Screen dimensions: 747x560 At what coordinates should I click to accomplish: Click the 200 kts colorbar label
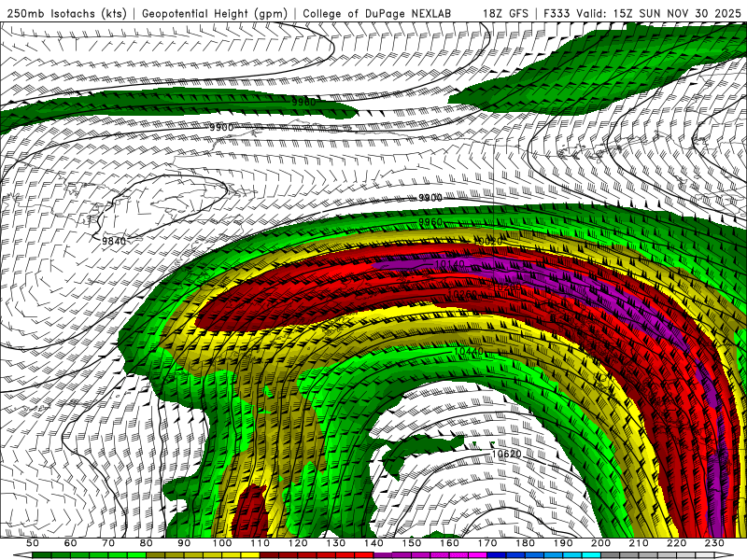click(x=601, y=543)
